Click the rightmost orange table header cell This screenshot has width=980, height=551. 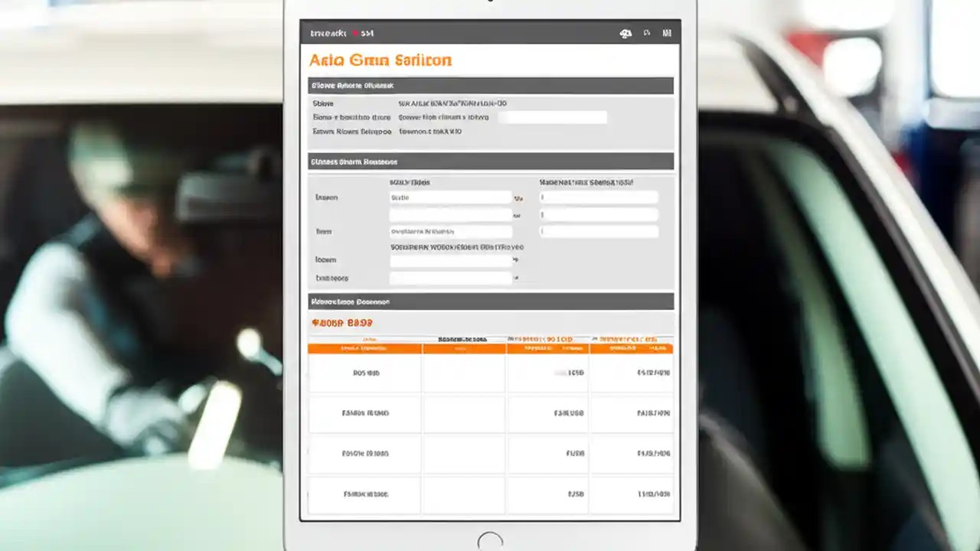pyautogui.click(x=632, y=348)
